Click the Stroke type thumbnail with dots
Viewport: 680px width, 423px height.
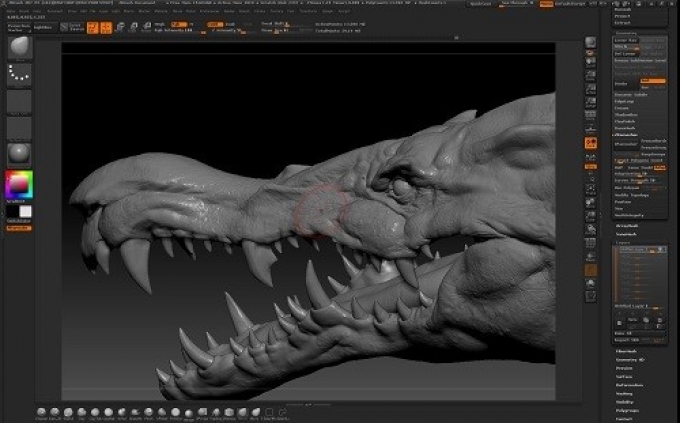[20, 76]
